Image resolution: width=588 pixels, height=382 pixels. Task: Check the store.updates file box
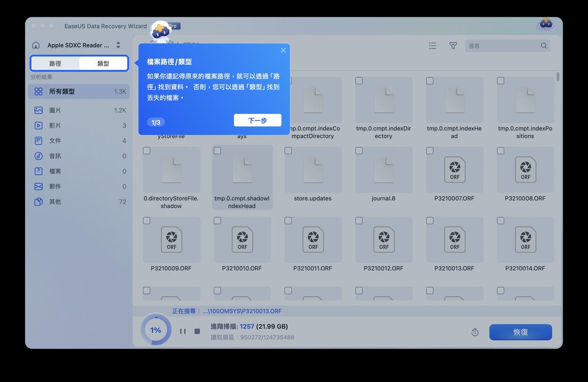288,151
